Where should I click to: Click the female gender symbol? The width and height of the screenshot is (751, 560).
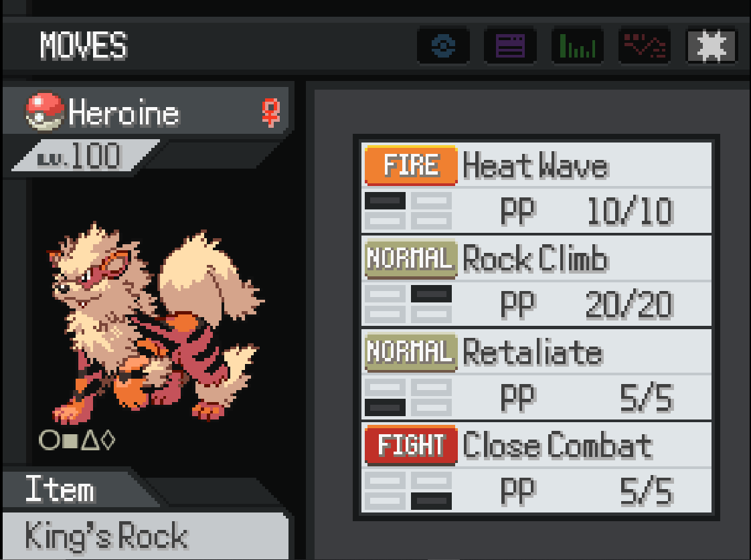(x=270, y=112)
